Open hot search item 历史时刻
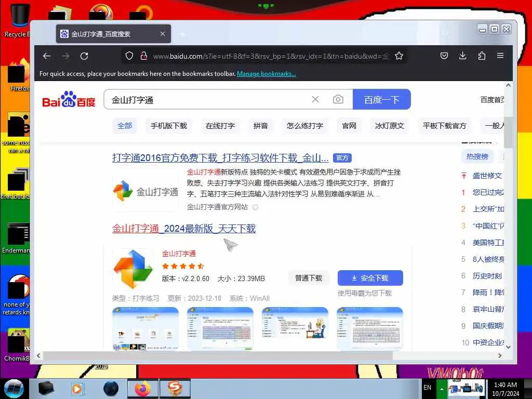 (x=487, y=276)
